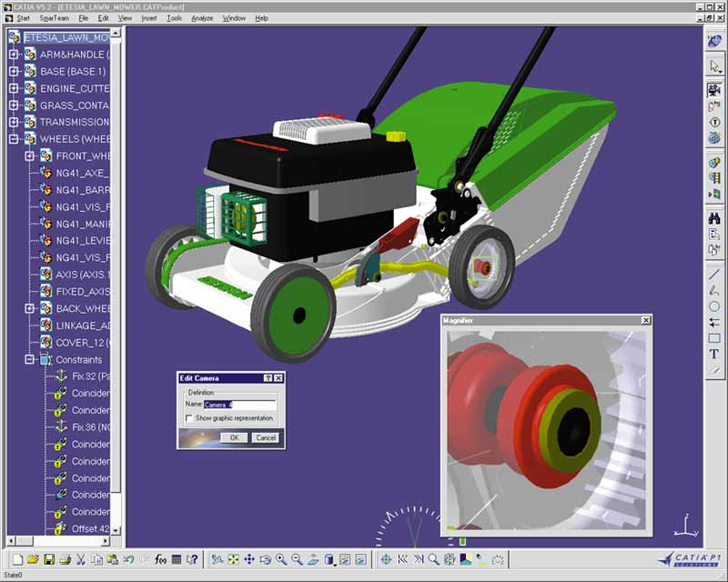This screenshot has width=728, height=582.
Task: Click OK in Edit Camera dialog
Action: click(x=234, y=437)
